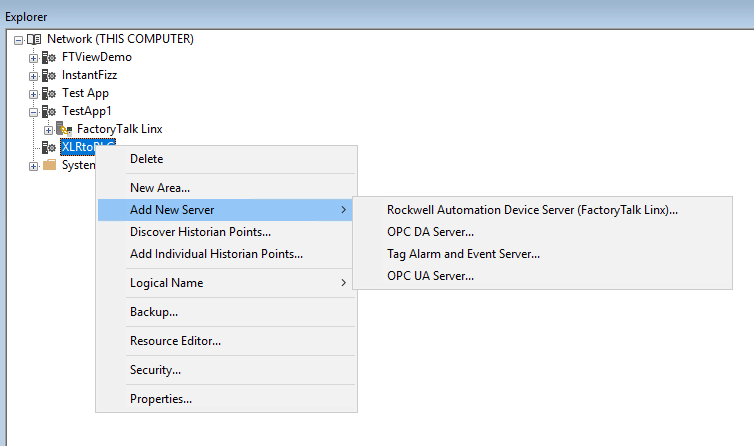Expand the Test App tree node
The image size is (754, 446).
33,94
